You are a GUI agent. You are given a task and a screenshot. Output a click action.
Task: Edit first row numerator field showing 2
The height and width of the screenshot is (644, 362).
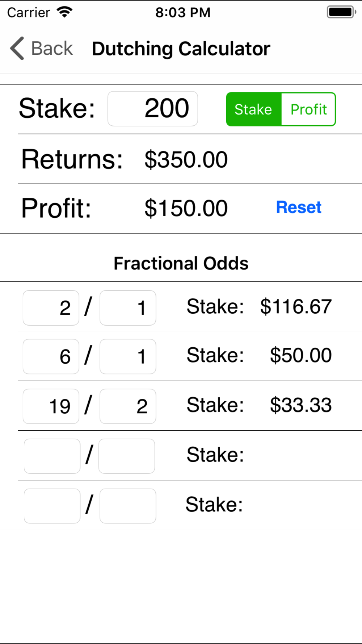pyautogui.click(x=51, y=308)
